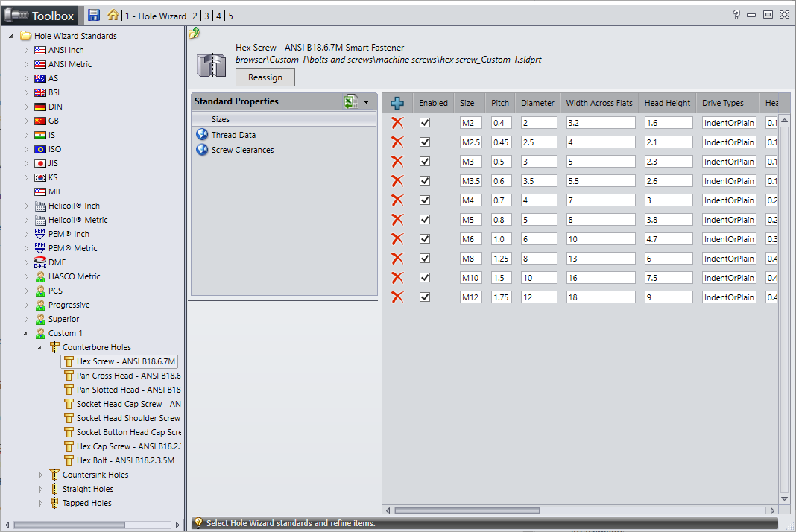Add a new size with plus icon
Viewport: 796px width, 532px height.
pyautogui.click(x=397, y=103)
